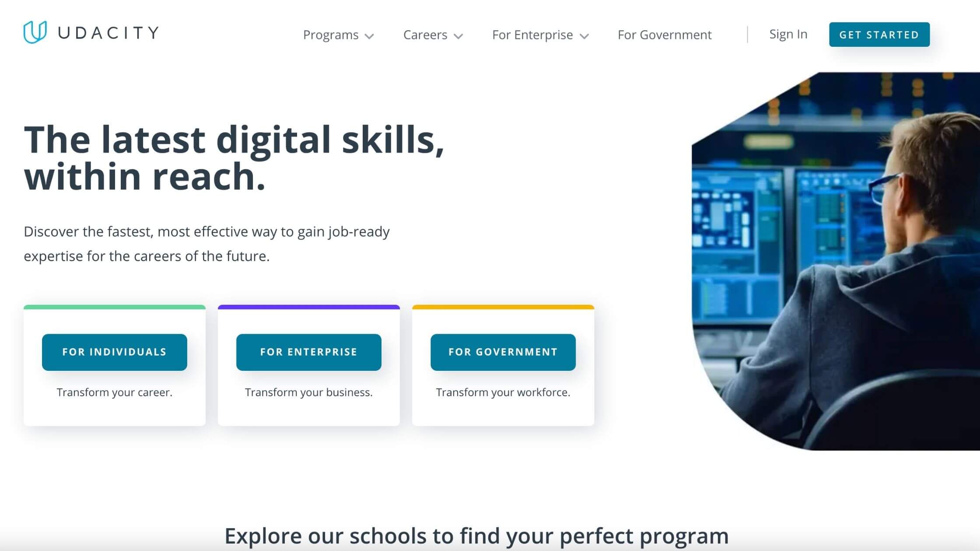
Task: Click the GET STARTED button
Action: [880, 35]
